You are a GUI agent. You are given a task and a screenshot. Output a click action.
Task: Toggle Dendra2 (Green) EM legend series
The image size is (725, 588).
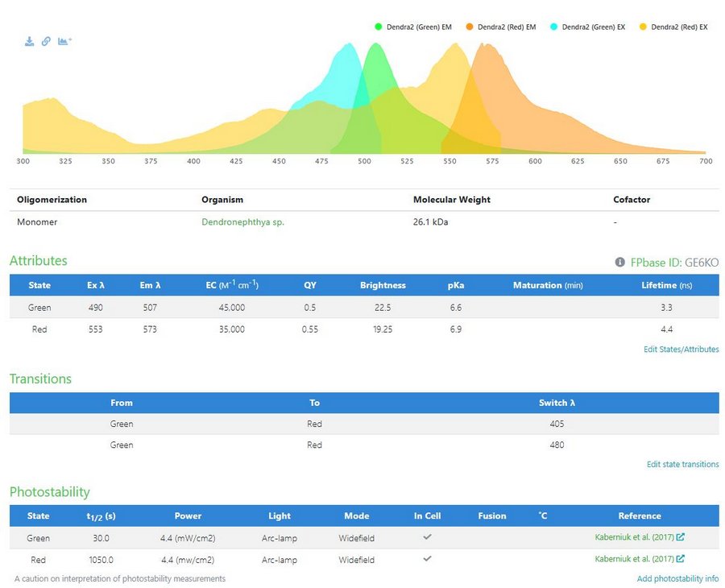click(x=412, y=27)
